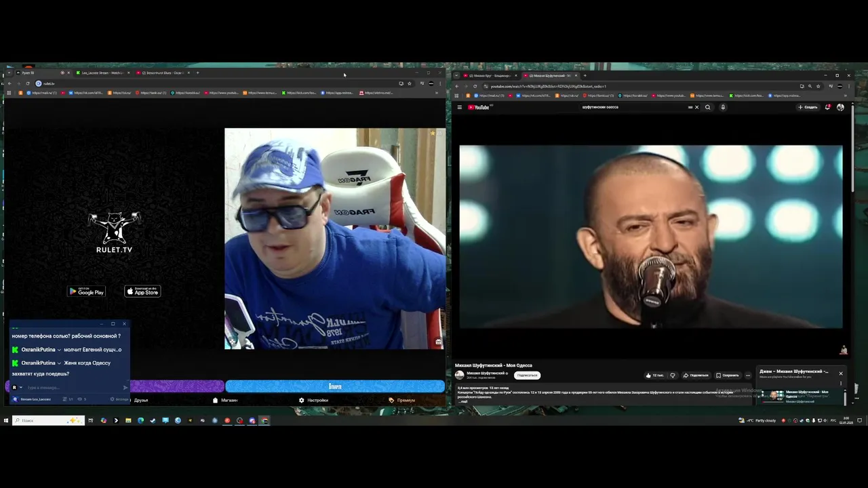Send chat message arrow icon
Viewport: 868px width, 488px height.
(125, 388)
